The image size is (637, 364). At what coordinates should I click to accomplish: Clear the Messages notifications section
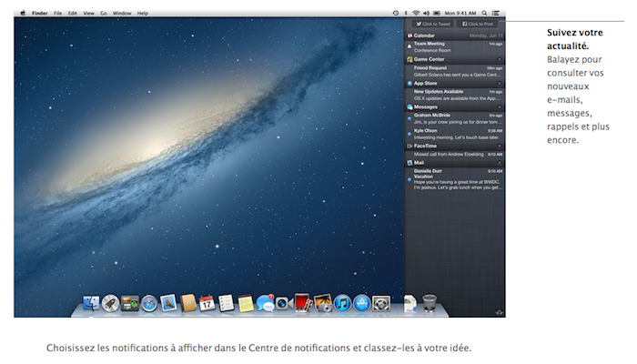(500, 106)
